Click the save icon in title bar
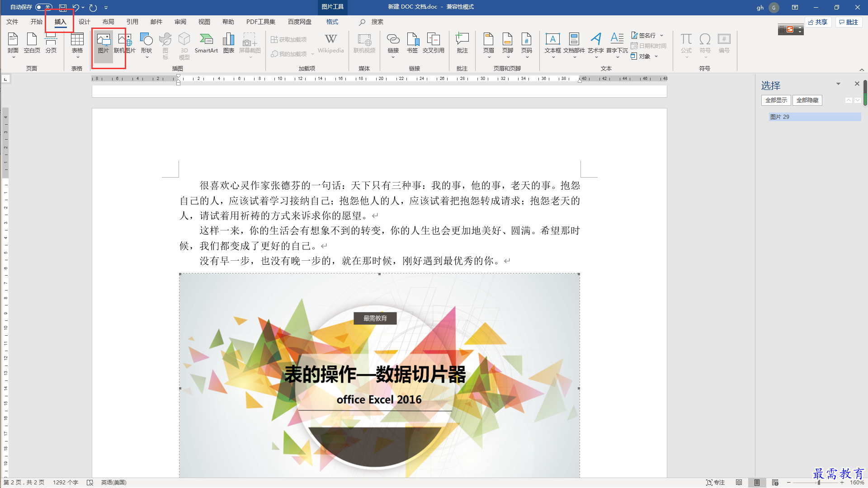Screen dimensions: 868x488 [x=63, y=7]
